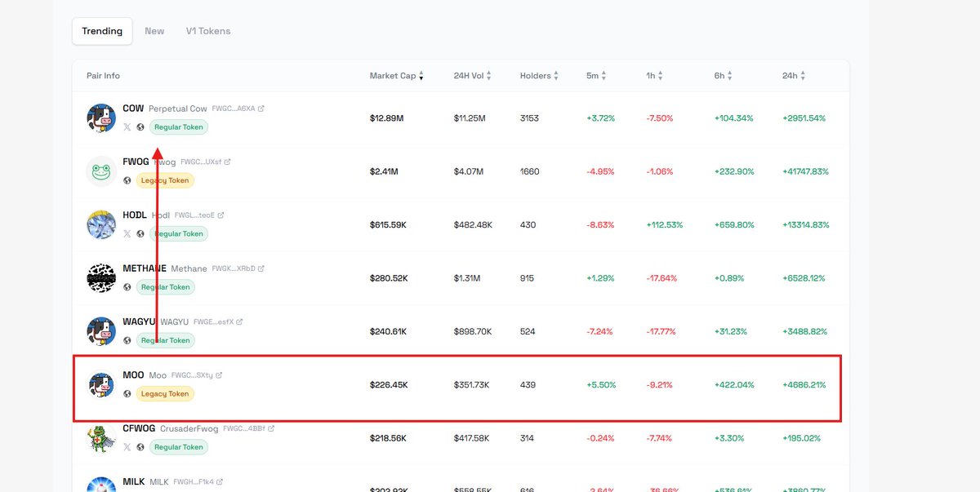980x492 pixels.
Task: Open the MOO token avatar
Action: point(101,384)
